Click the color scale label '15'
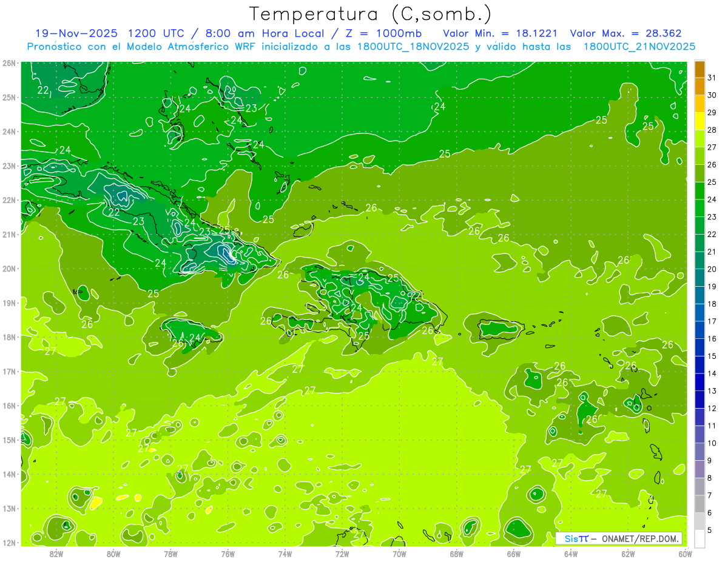The image size is (728, 562). click(712, 356)
